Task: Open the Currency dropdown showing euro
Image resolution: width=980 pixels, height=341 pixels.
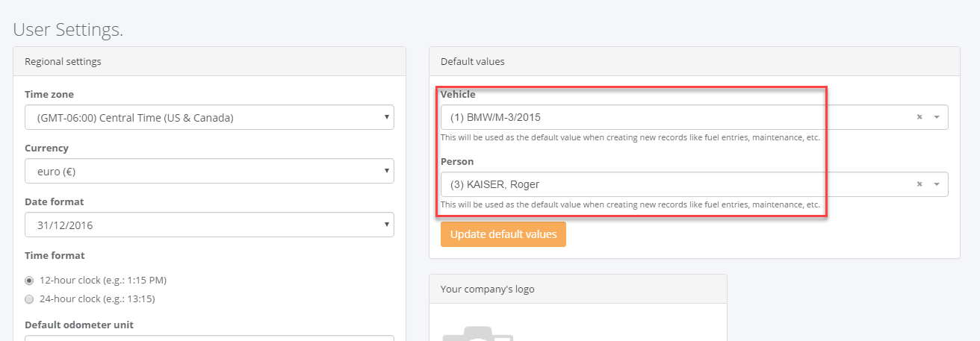Action: (209, 171)
